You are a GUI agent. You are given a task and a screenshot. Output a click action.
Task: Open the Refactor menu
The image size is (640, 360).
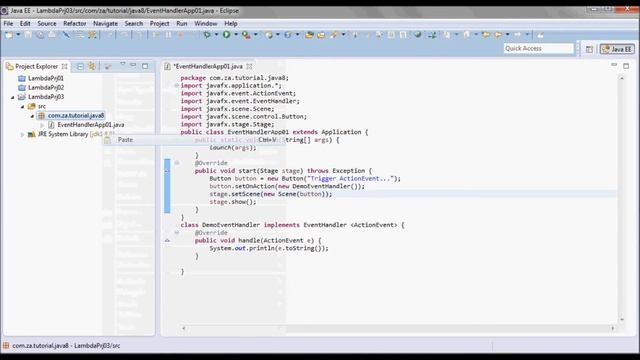pyautogui.click(x=75, y=24)
